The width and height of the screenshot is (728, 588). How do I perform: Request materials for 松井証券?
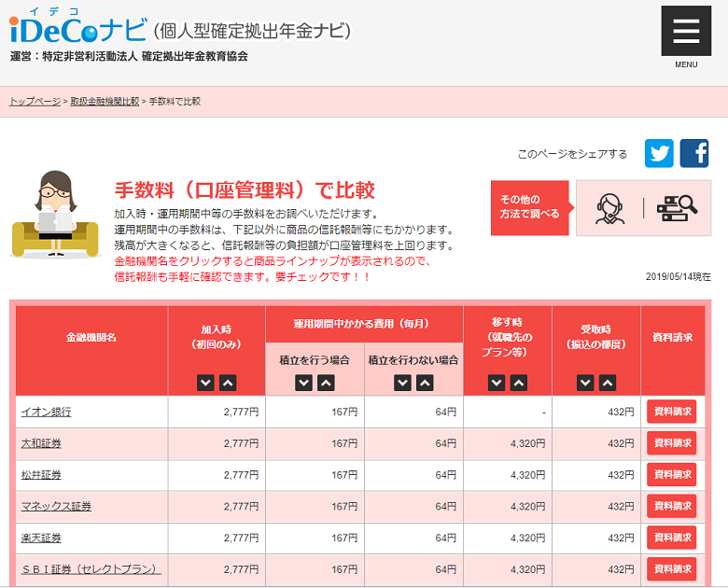(x=672, y=475)
